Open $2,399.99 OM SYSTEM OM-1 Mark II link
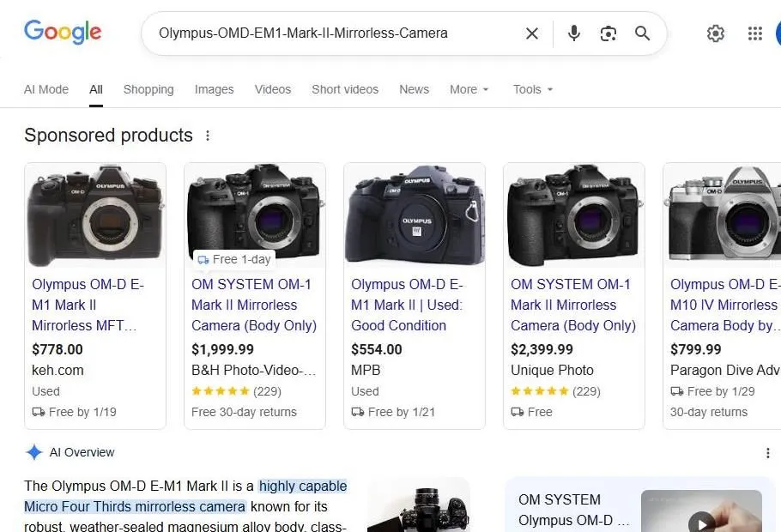 [x=573, y=305]
